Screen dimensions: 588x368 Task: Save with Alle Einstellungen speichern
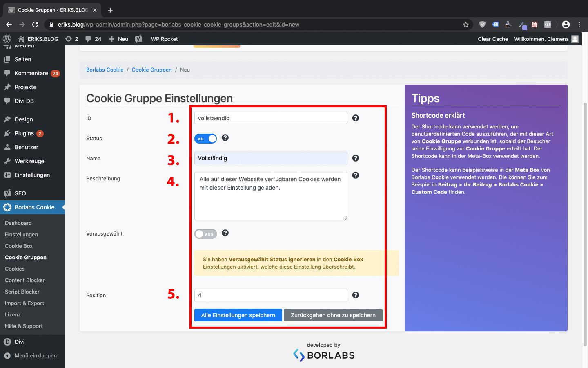click(238, 315)
